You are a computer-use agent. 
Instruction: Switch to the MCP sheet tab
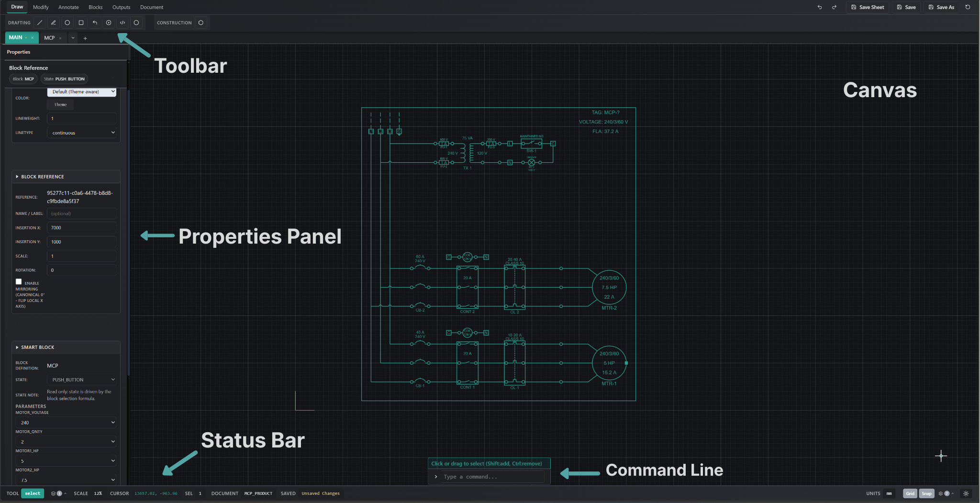[49, 38]
